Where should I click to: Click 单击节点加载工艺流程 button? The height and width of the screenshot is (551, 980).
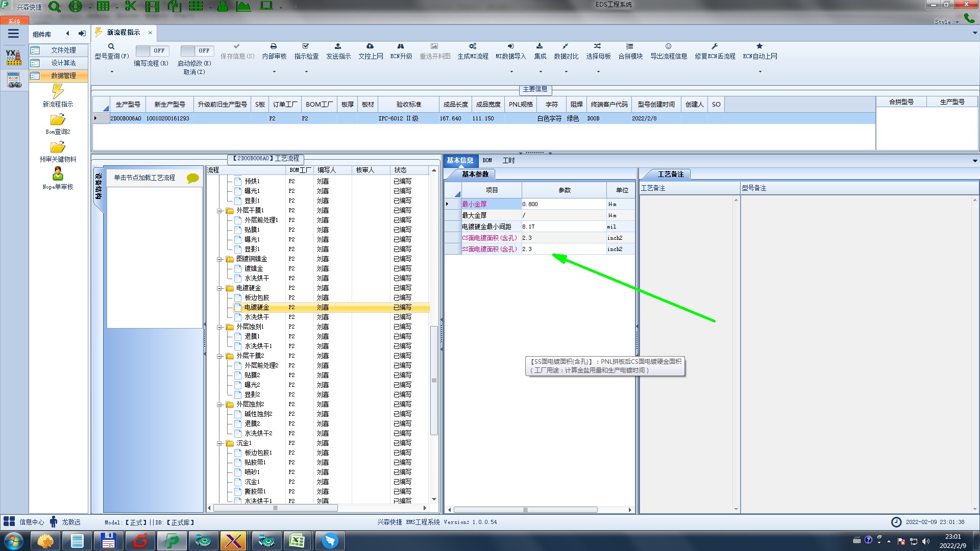click(x=144, y=178)
